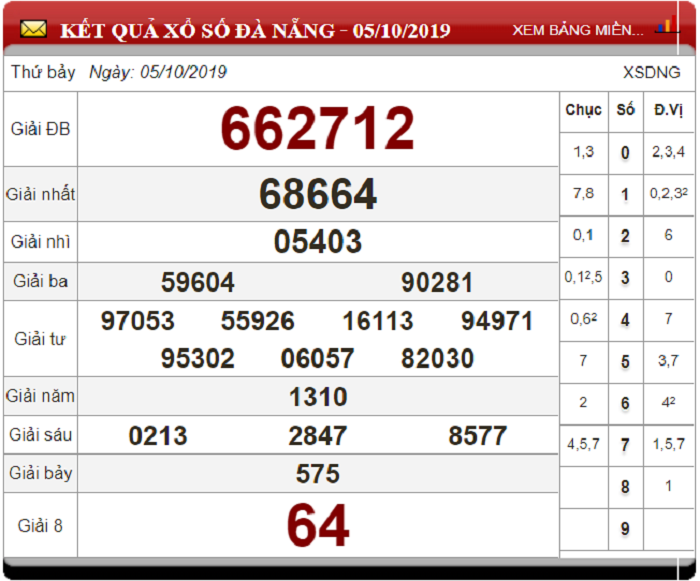Select third prize number 90281
Image resolution: width=700 pixels, height=581 pixels.
437,282
